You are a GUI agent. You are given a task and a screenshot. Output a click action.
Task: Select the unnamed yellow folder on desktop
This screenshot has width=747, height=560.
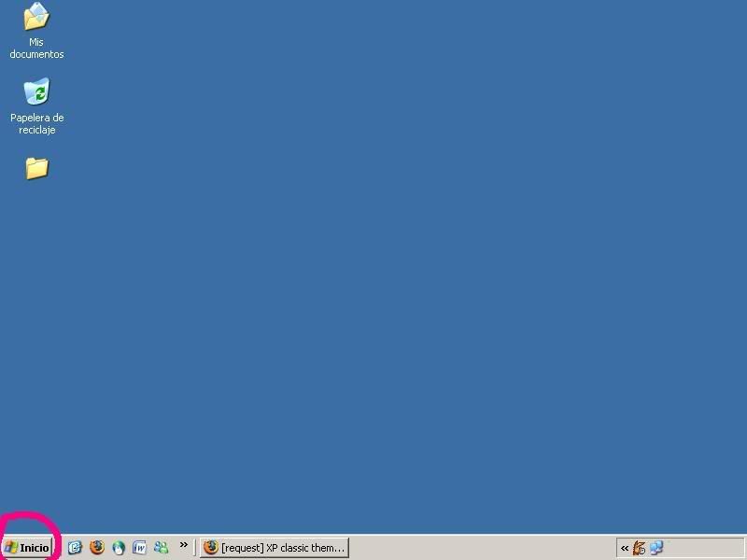(36, 169)
